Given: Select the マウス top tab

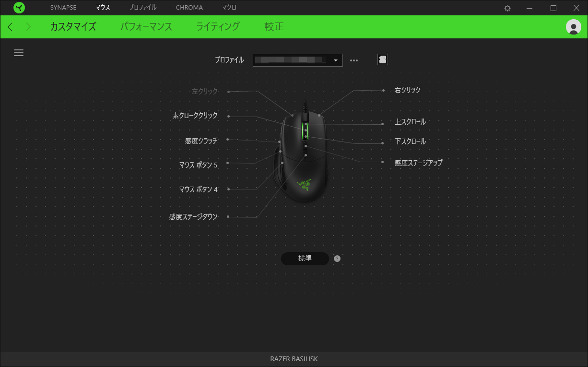Looking at the screenshot, I should [x=103, y=8].
